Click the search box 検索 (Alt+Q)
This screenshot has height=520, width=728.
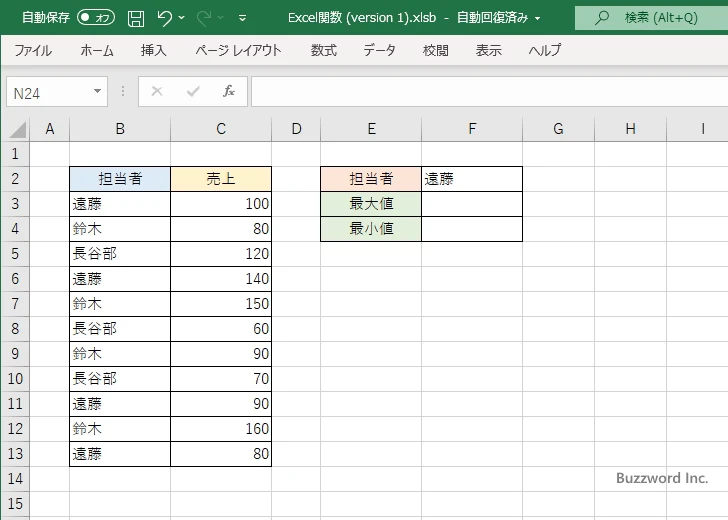point(651,18)
